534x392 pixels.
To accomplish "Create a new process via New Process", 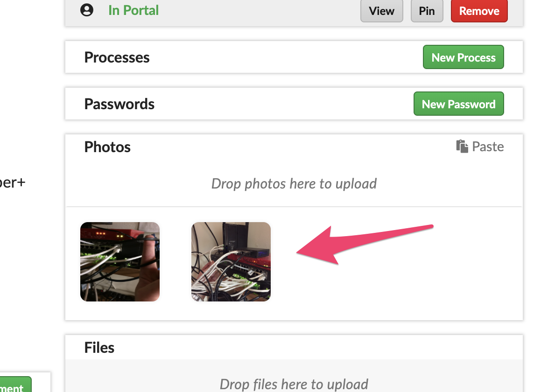I will point(463,57).
